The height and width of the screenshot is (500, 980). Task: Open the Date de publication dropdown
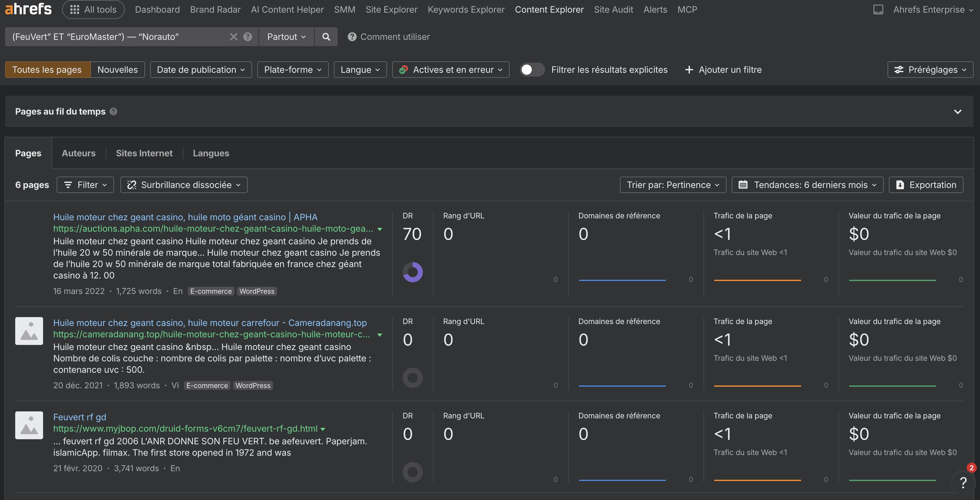coord(201,70)
